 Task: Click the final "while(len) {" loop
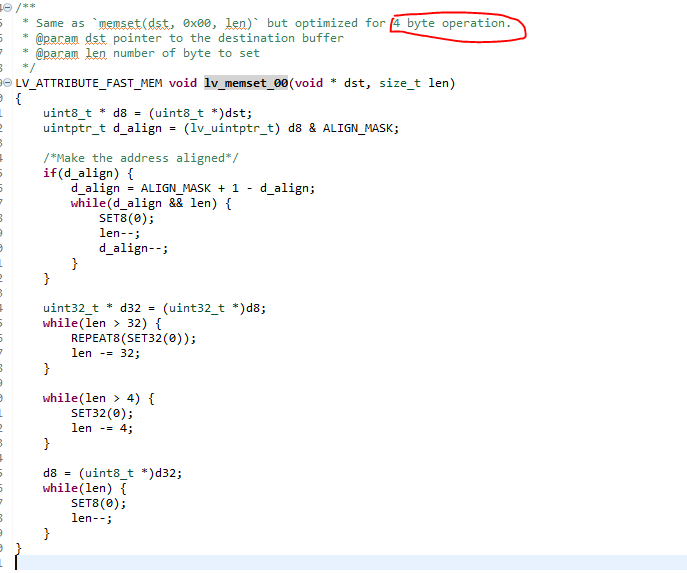85,488
